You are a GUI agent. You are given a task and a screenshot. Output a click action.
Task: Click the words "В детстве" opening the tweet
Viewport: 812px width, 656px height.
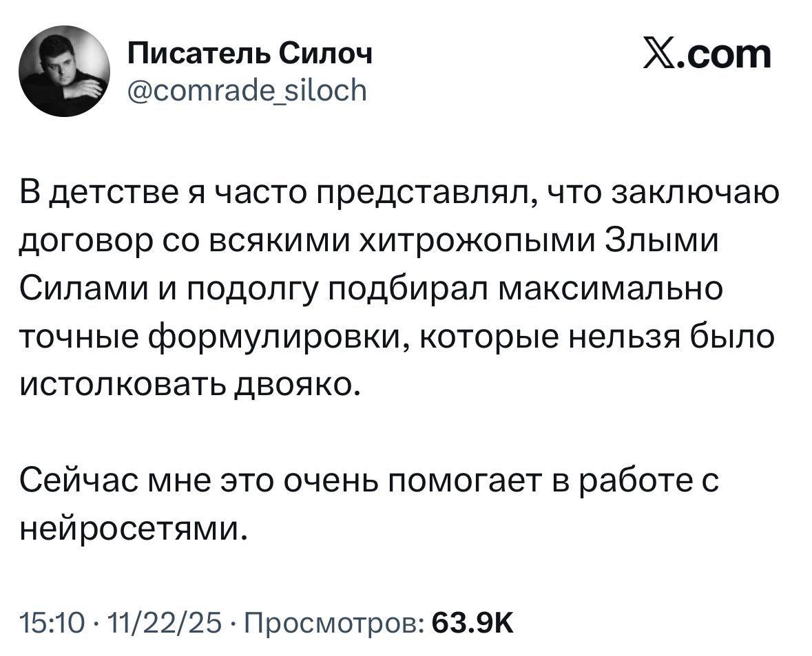tap(90, 195)
